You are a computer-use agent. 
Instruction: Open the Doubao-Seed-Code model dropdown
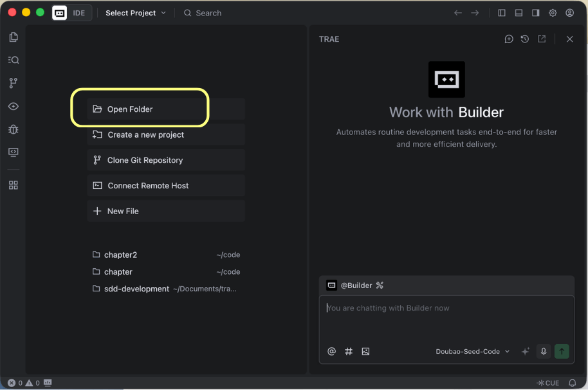[x=472, y=352]
